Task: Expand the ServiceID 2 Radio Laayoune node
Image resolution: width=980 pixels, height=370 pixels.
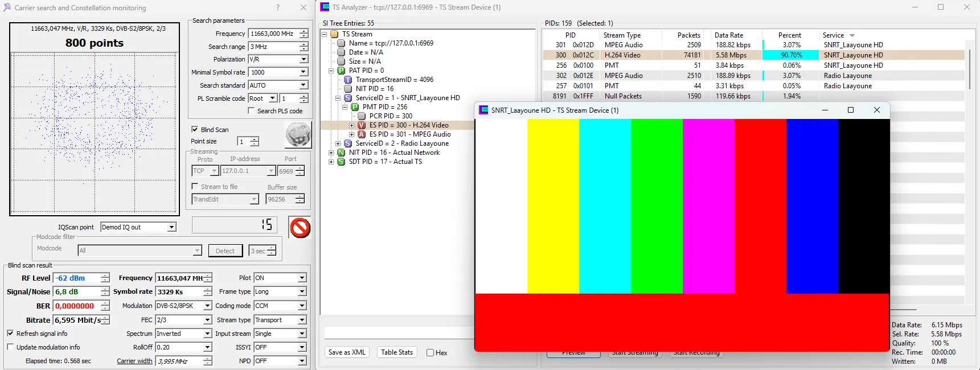Action: coord(338,143)
